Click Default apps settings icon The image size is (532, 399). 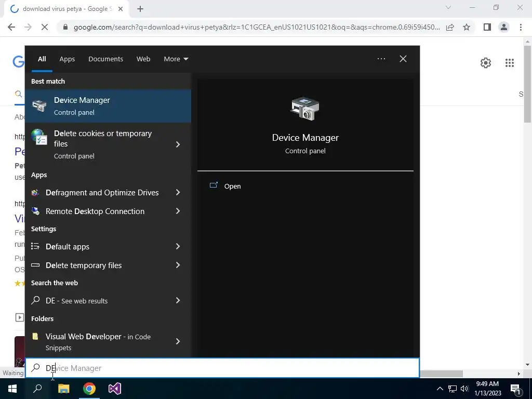(x=35, y=246)
